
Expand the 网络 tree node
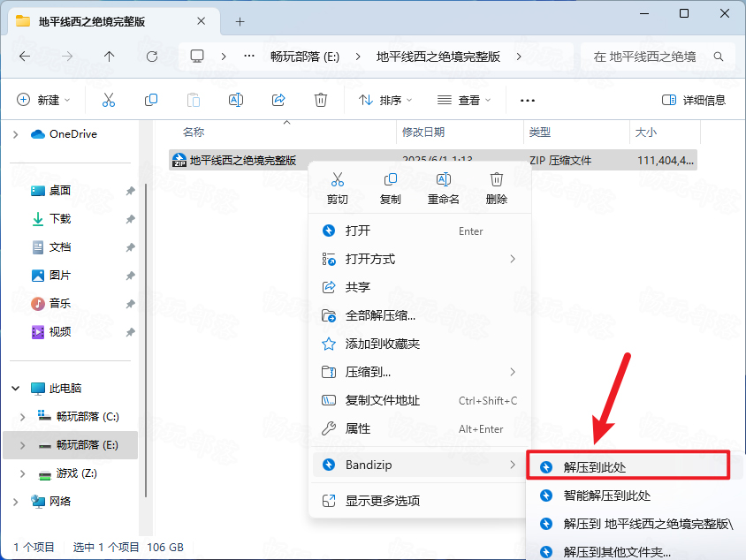click(16, 502)
